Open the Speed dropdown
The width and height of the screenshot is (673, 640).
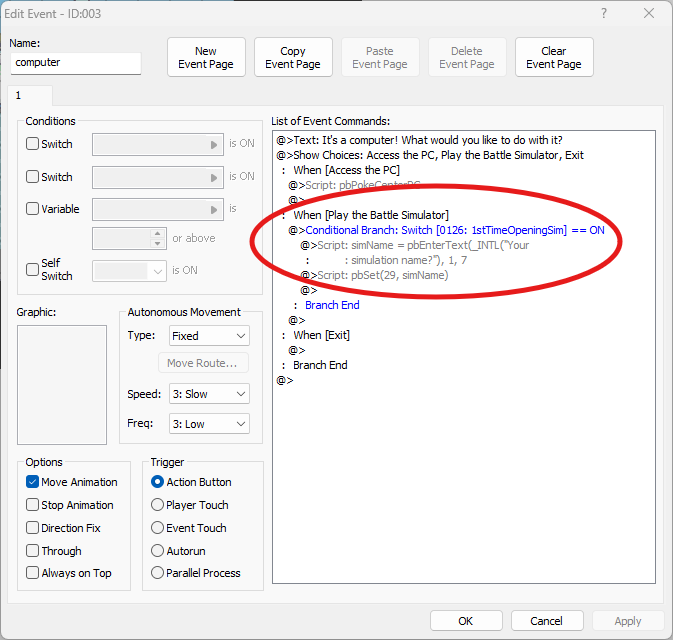tap(208, 394)
